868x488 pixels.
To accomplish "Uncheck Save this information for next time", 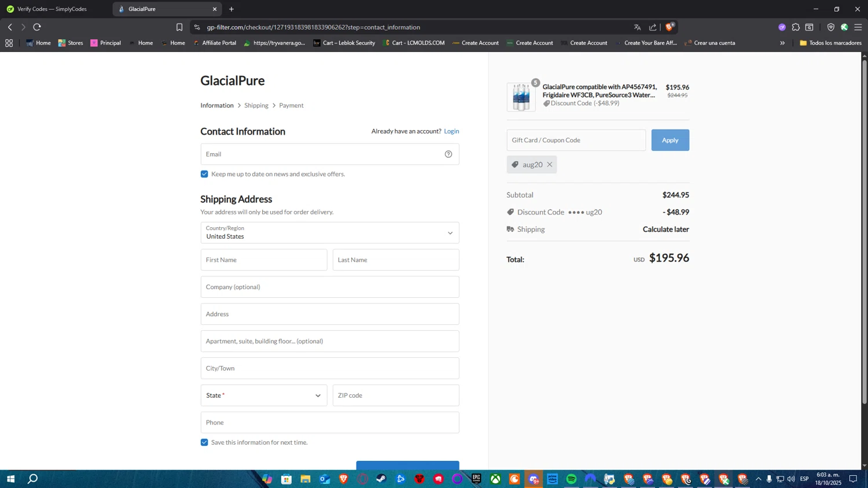I will pos(204,442).
